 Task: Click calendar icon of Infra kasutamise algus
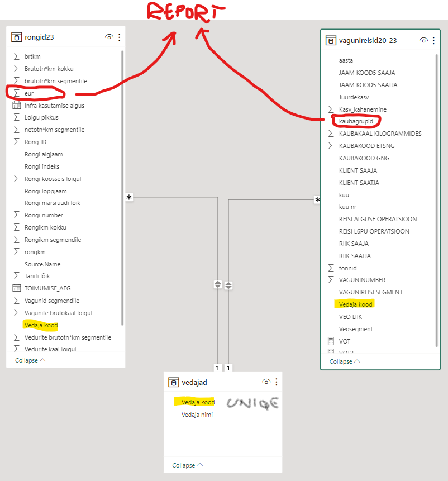pyautogui.click(x=17, y=105)
